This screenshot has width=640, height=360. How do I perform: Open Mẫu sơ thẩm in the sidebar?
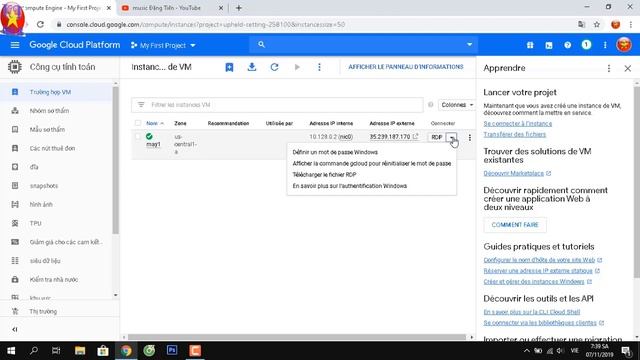pyautogui.click(x=57, y=130)
